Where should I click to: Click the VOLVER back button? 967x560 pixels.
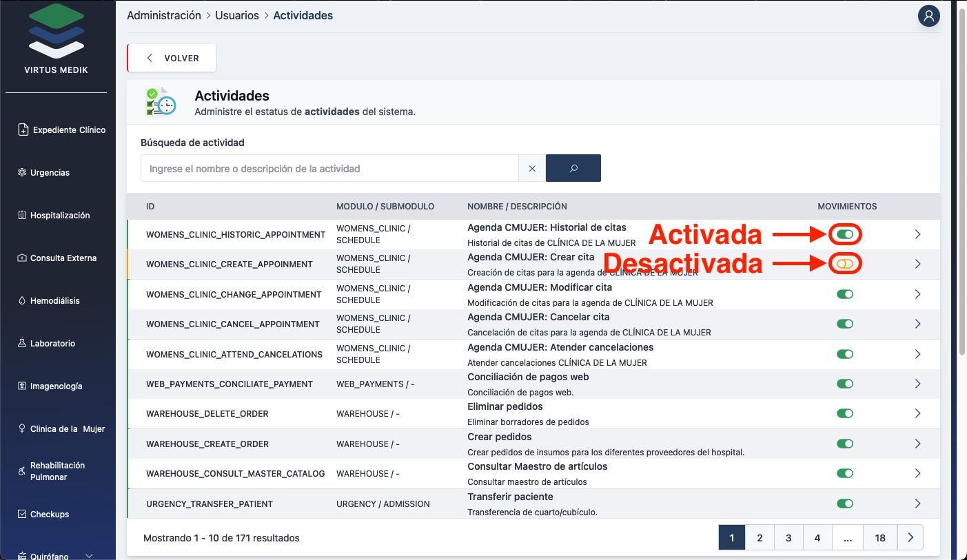click(x=172, y=58)
